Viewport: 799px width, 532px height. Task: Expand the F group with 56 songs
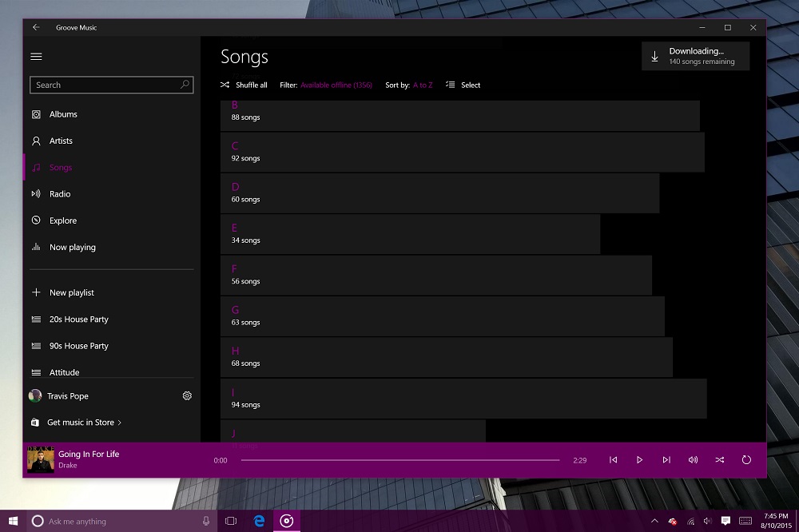tap(436, 275)
